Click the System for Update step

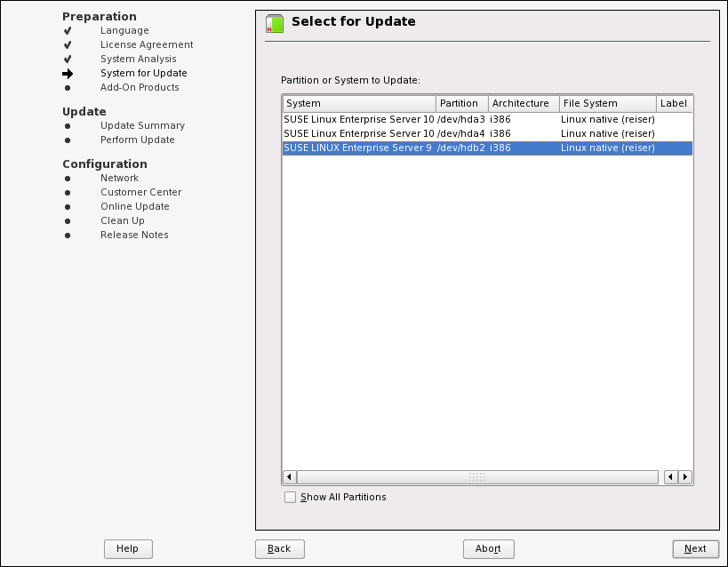pyautogui.click(x=144, y=74)
